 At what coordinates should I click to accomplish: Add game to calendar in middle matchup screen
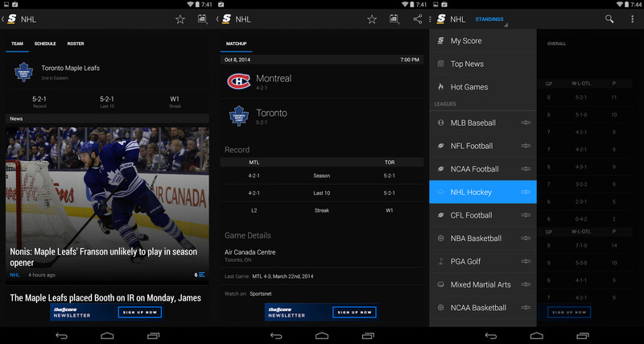pos(394,19)
